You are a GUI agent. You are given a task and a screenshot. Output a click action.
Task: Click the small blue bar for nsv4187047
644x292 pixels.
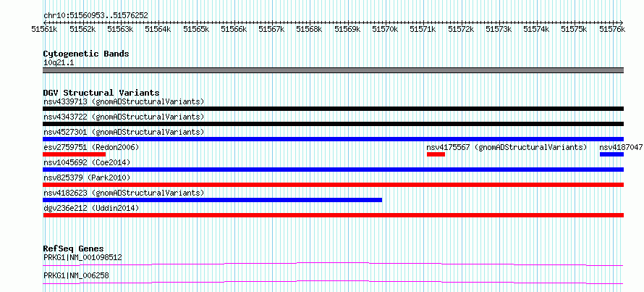coord(611,154)
